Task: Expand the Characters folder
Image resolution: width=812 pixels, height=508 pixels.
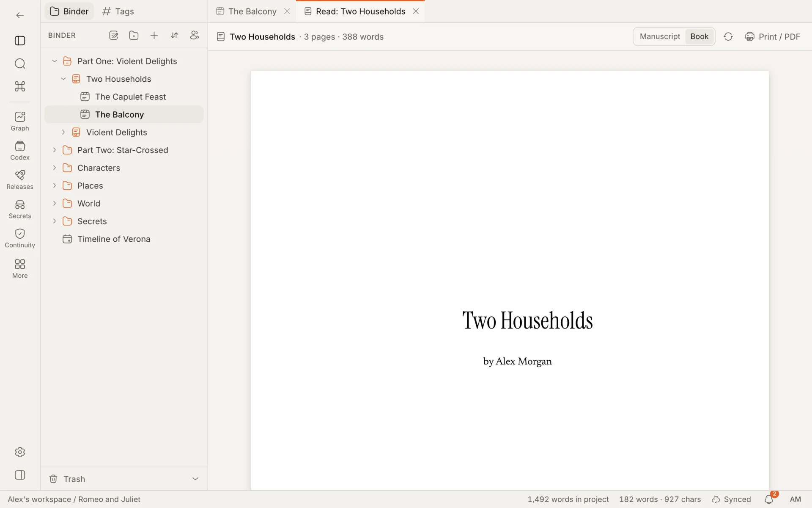Action: [x=55, y=168]
